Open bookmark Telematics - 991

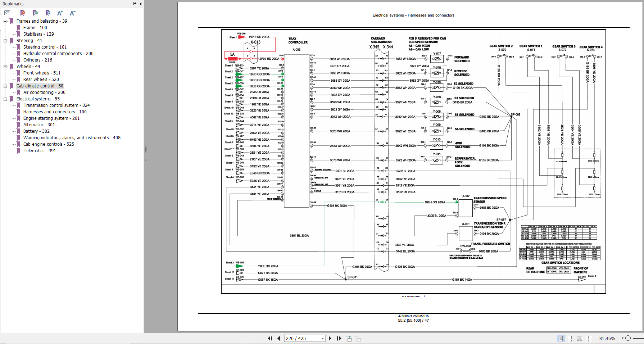40,151
